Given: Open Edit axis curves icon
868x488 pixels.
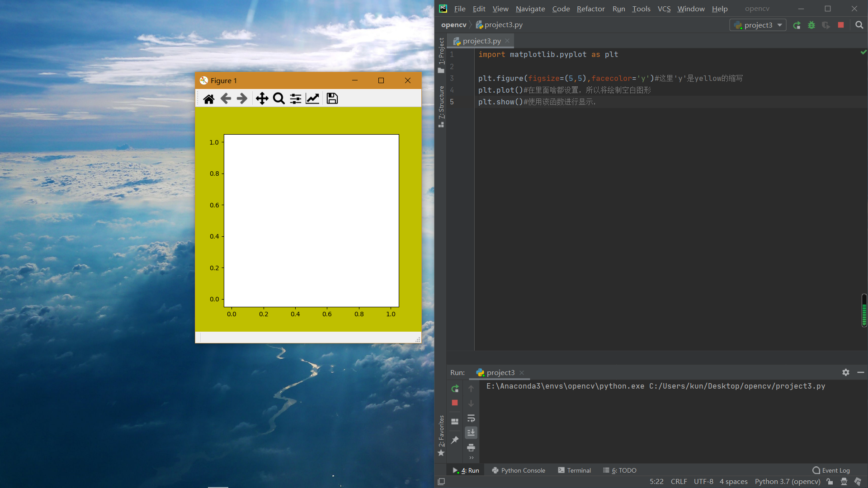Looking at the screenshot, I should pos(312,99).
